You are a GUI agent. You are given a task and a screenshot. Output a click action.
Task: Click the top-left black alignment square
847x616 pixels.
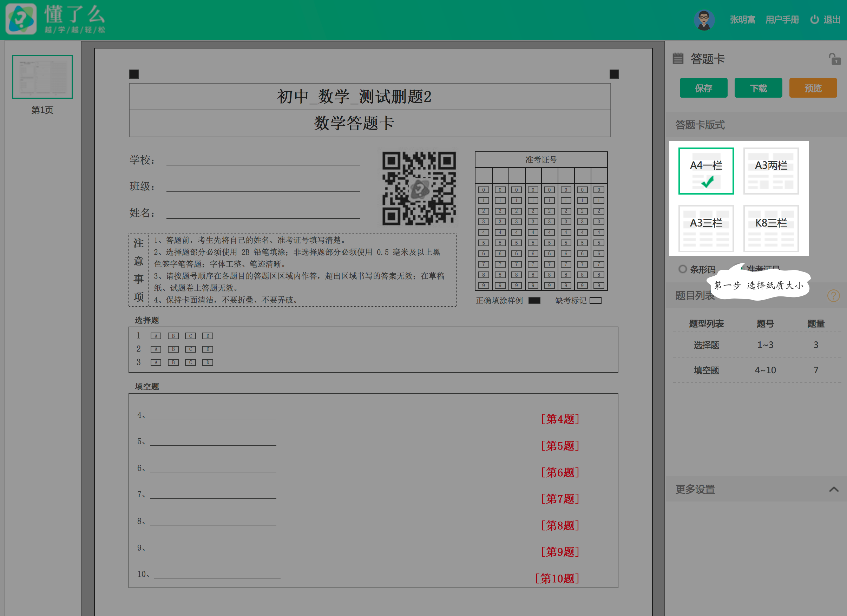134,74
